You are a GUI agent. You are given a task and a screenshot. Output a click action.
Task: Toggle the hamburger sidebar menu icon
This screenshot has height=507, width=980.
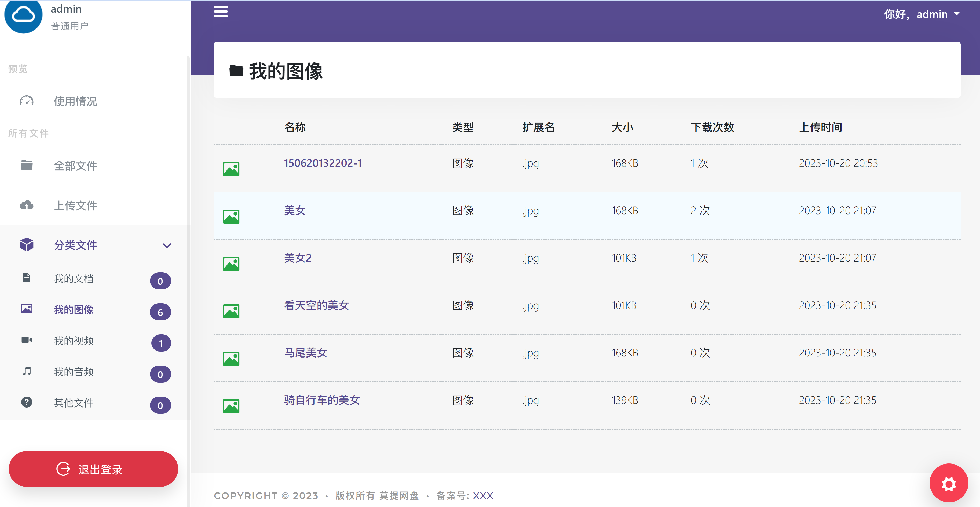[221, 12]
